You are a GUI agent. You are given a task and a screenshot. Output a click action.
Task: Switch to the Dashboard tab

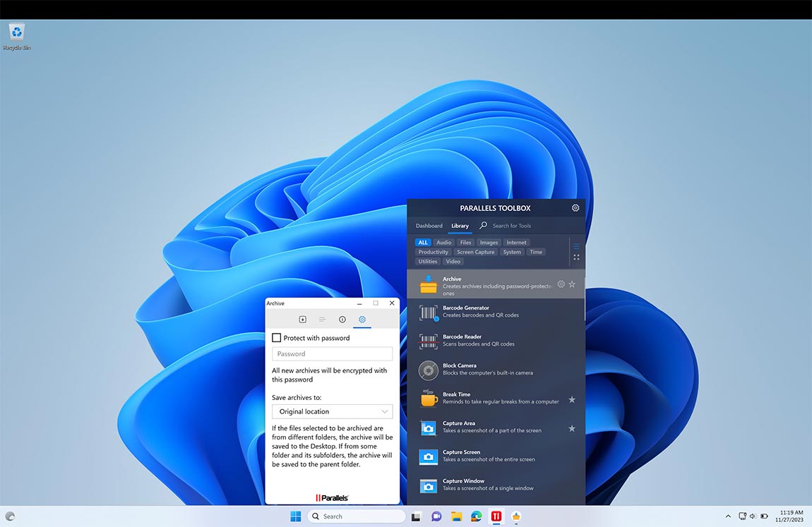[x=429, y=226]
